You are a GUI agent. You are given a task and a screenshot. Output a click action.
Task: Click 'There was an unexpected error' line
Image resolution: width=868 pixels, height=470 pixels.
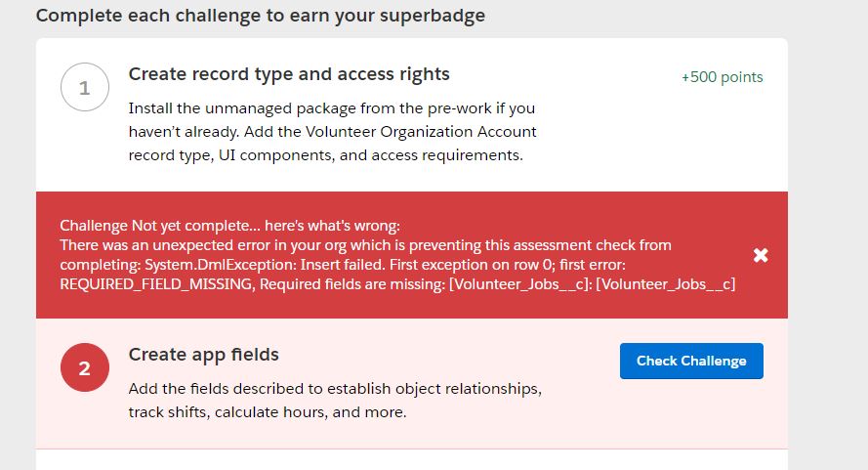click(365, 245)
